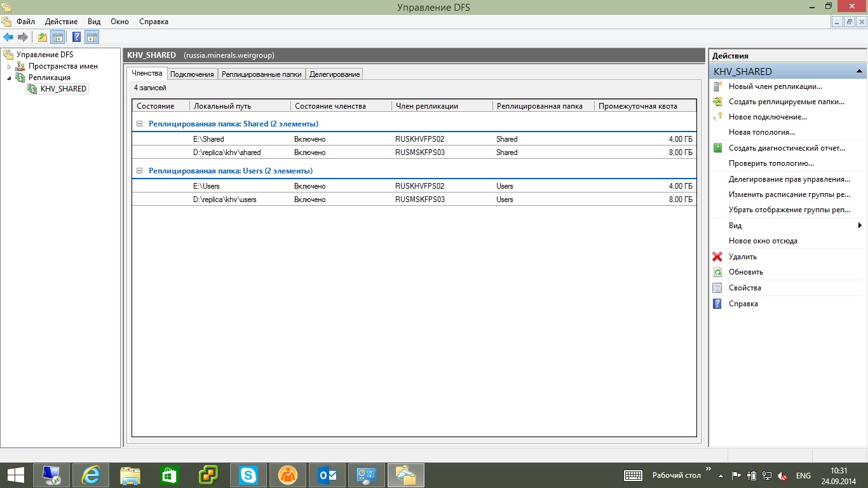Screen dimensions: 868x488
Task: Click the diagnostic report green icon
Action: point(717,148)
